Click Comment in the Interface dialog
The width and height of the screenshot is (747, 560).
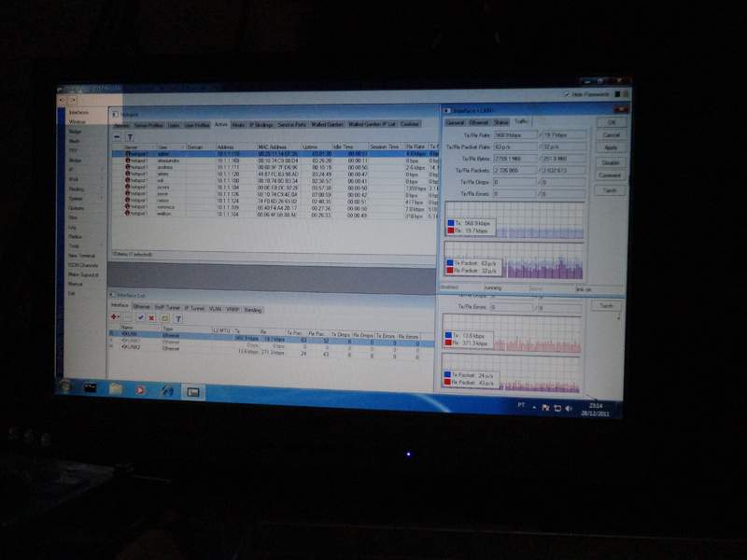pos(611,175)
